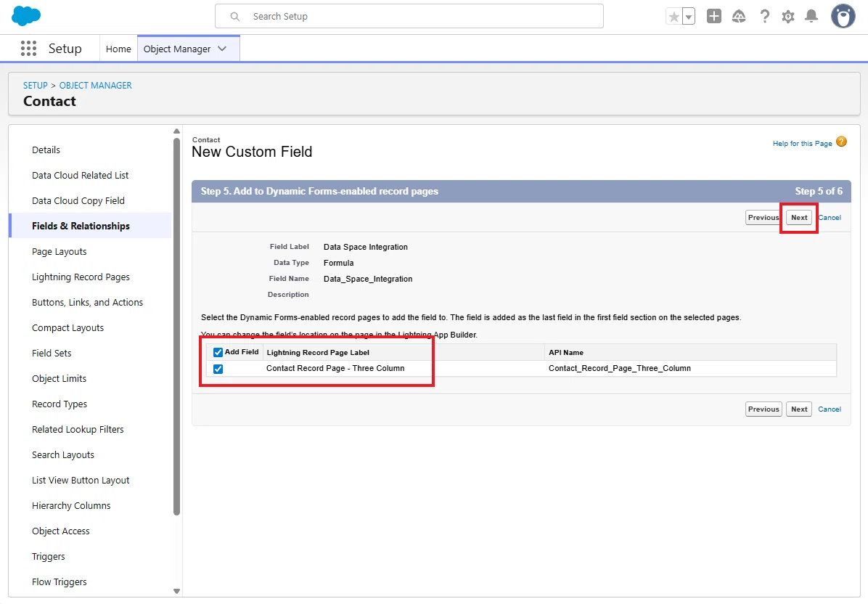Open the notifications bell icon
Viewport: 868px width, 604px height.
click(x=811, y=16)
